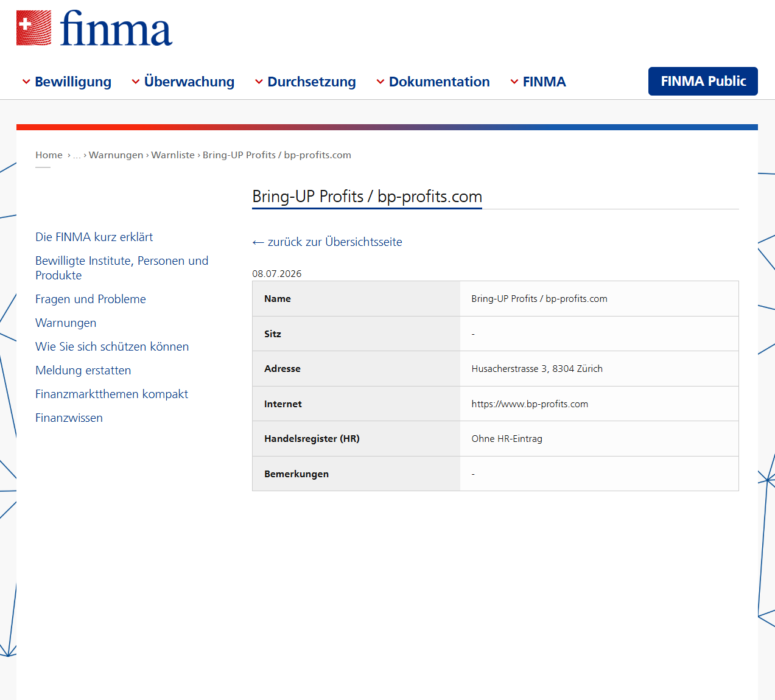Click the Internet row label
The height and width of the screenshot is (700, 775).
[x=283, y=404]
